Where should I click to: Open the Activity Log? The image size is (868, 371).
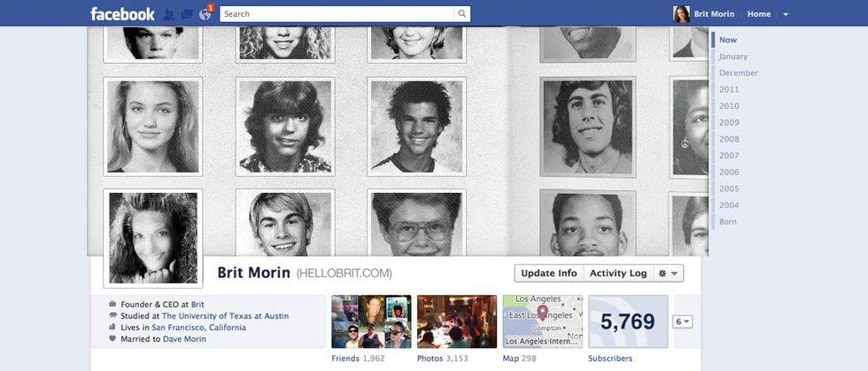[x=618, y=273]
